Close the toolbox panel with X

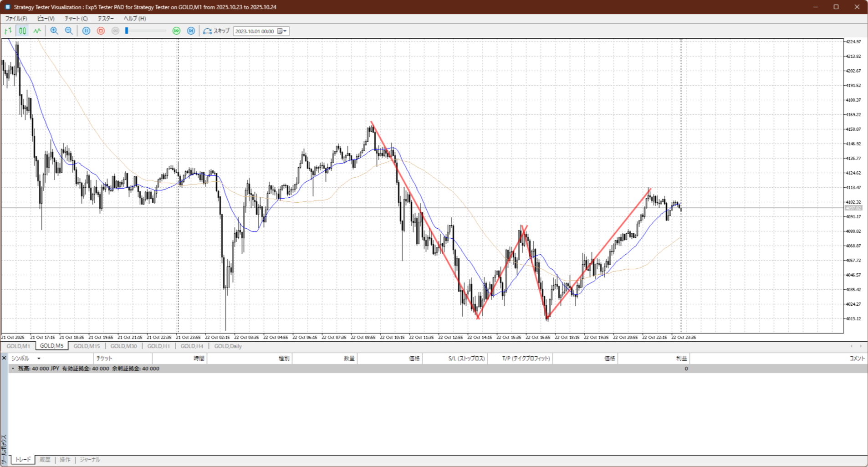pyautogui.click(x=4, y=359)
